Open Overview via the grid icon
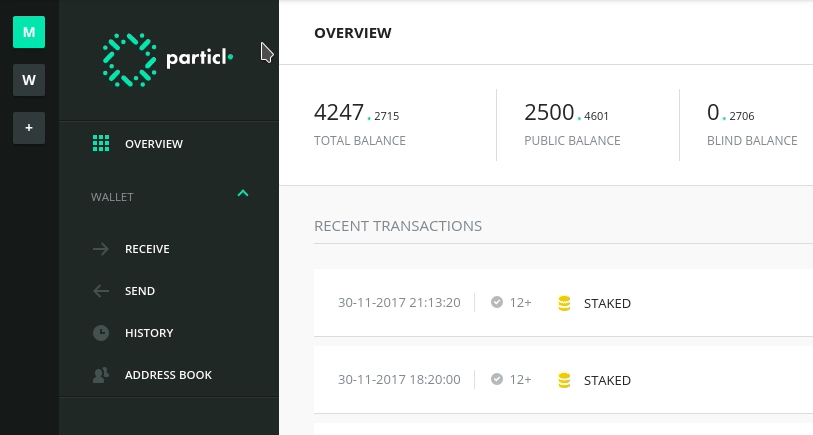Image resolution: width=813 pixels, height=435 pixels. pyautogui.click(x=101, y=144)
